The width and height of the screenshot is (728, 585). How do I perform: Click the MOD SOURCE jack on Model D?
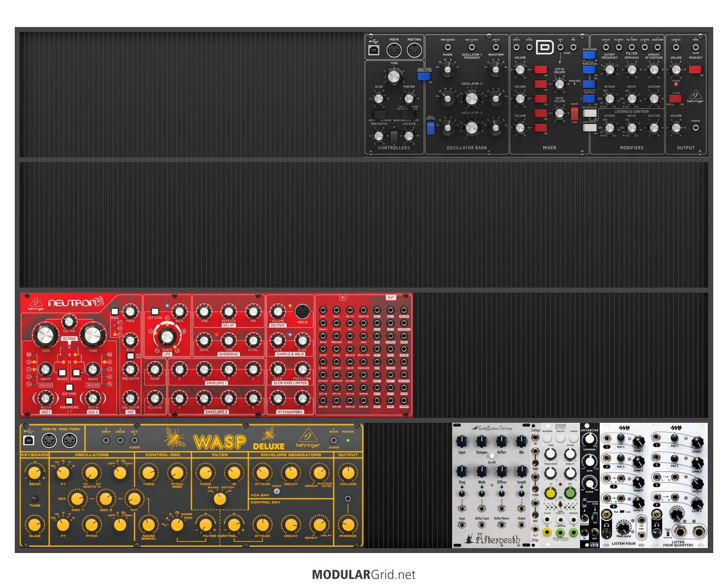[448, 47]
